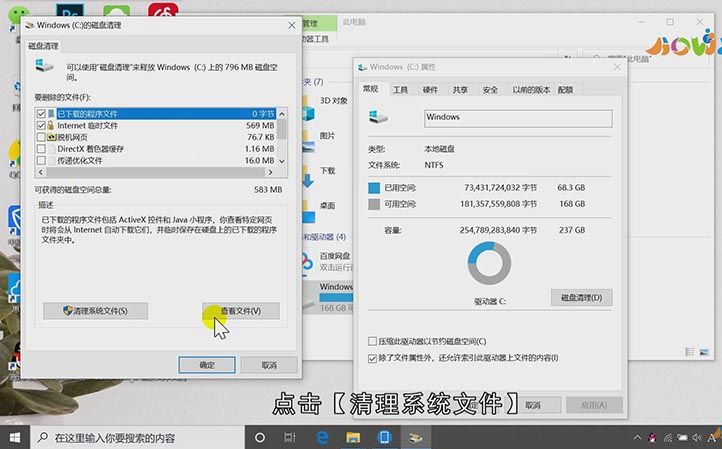Switch to the 工具 tab
This screenshot has width=722, height=449.
tap(400, 90)
